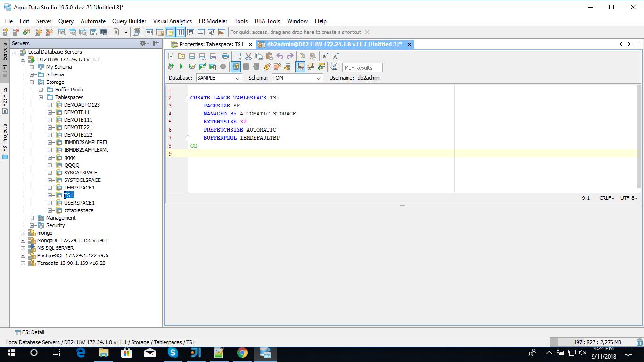Paste clipboard into the editor
644x362 pixels.
269,56
